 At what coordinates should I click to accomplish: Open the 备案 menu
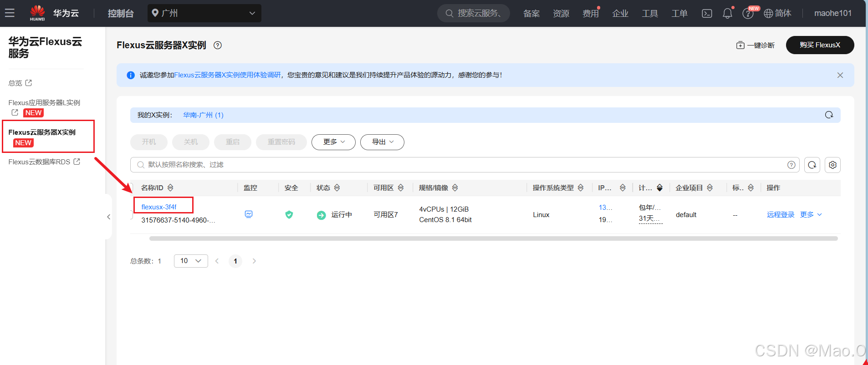pos(531,14)
